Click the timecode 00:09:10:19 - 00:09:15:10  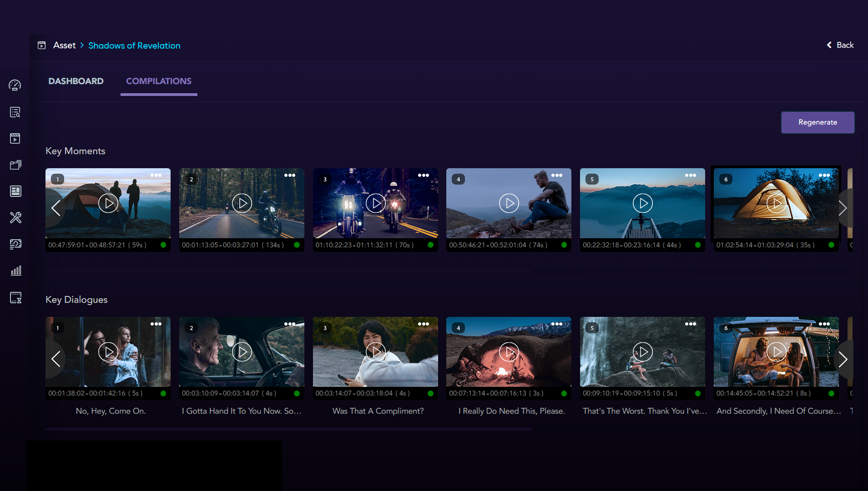tap(621, 394)
